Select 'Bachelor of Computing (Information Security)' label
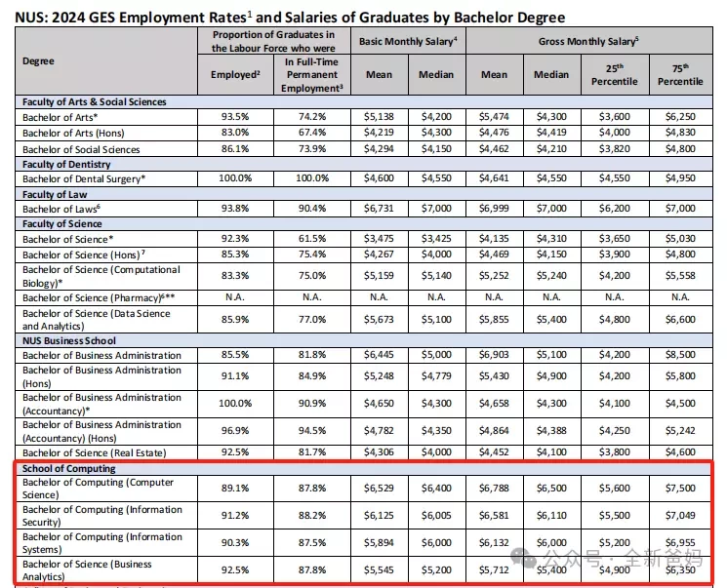 pyautogui.click(x=102, y=516)
